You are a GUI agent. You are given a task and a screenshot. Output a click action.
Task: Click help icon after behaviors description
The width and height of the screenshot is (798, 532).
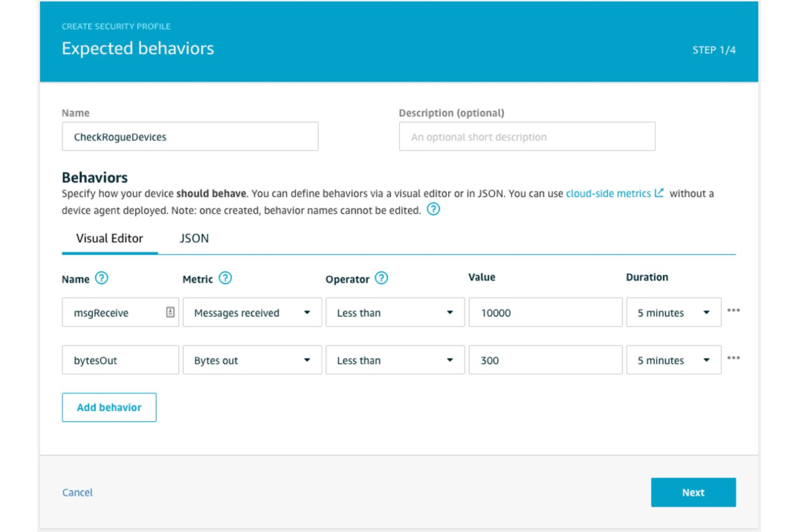click(434, 209)
